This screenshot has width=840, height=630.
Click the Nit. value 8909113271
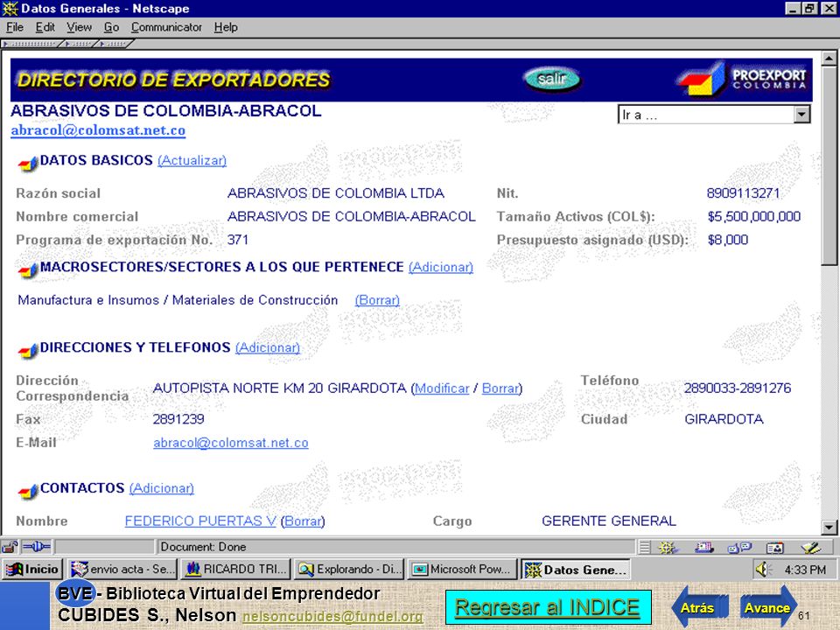tap(743, 193)
